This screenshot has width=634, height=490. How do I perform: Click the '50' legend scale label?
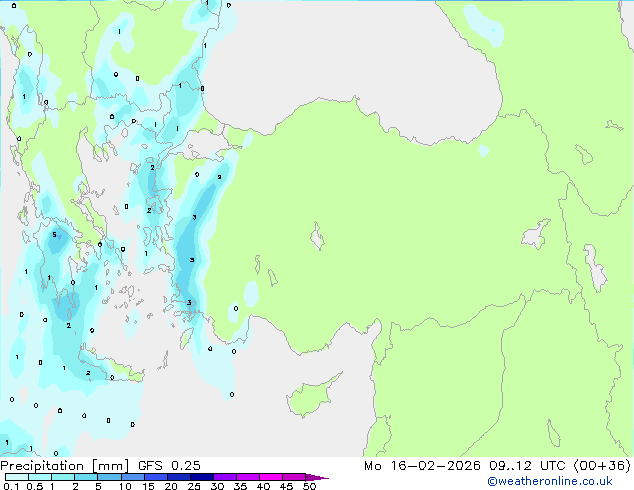(x=309, y=486)
